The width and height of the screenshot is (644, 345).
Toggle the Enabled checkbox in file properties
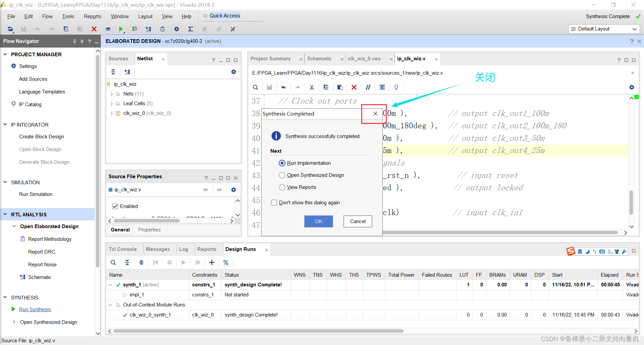coord(115,206)
